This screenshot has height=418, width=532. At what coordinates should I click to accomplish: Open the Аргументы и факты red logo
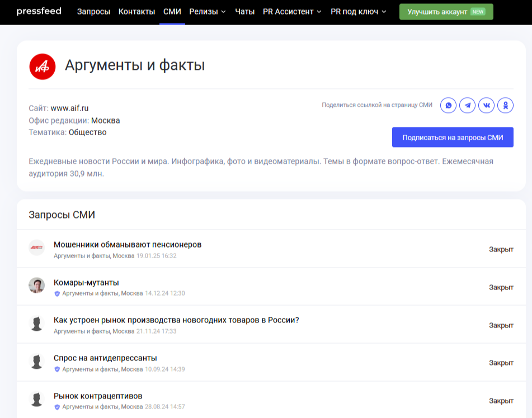pos(43,66)
